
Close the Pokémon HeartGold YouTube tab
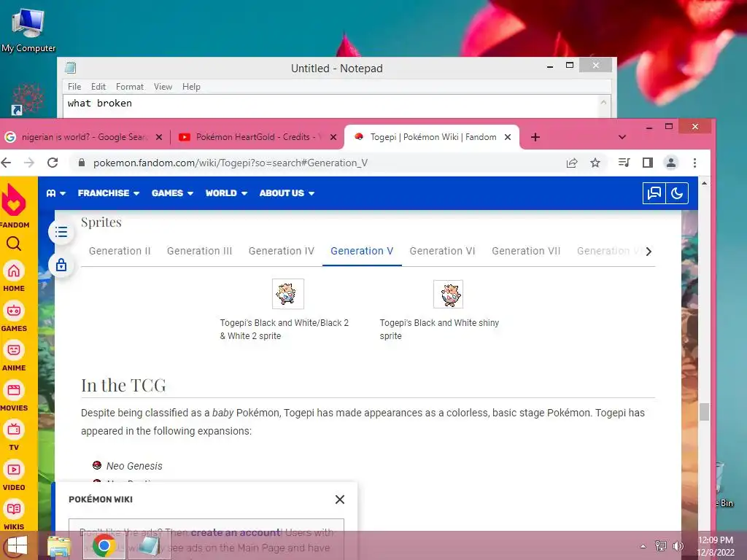(333, 137)
